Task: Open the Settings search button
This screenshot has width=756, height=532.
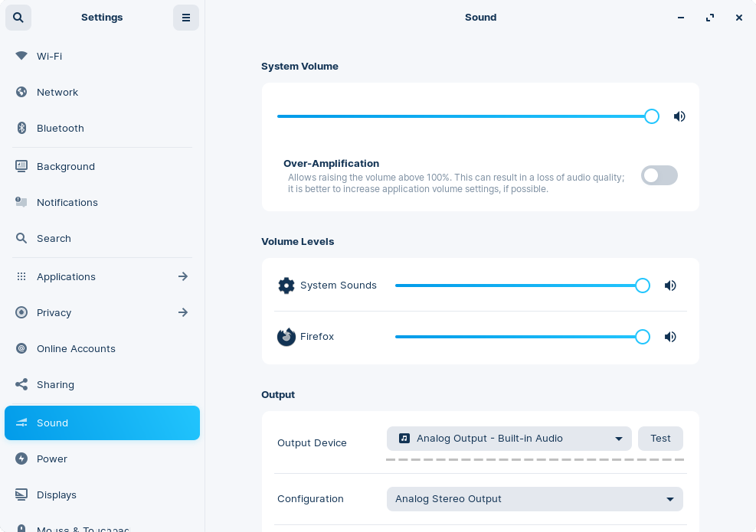Action: 18,18
